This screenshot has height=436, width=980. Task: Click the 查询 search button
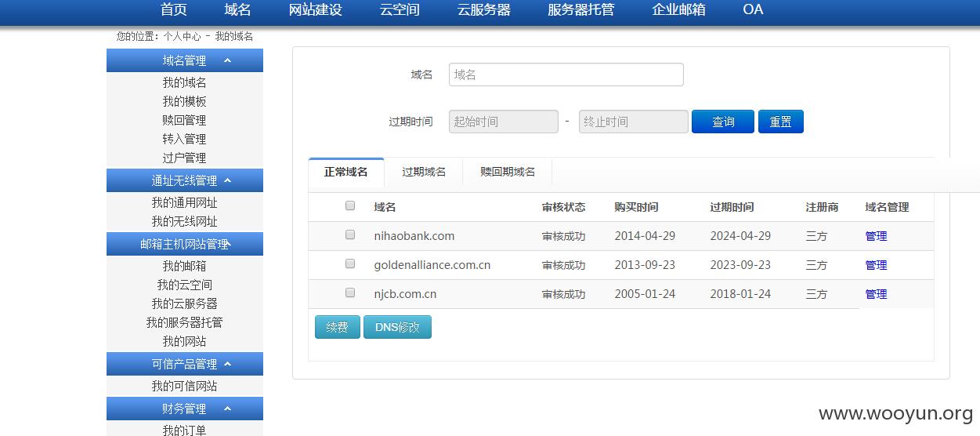coord(723,122)
